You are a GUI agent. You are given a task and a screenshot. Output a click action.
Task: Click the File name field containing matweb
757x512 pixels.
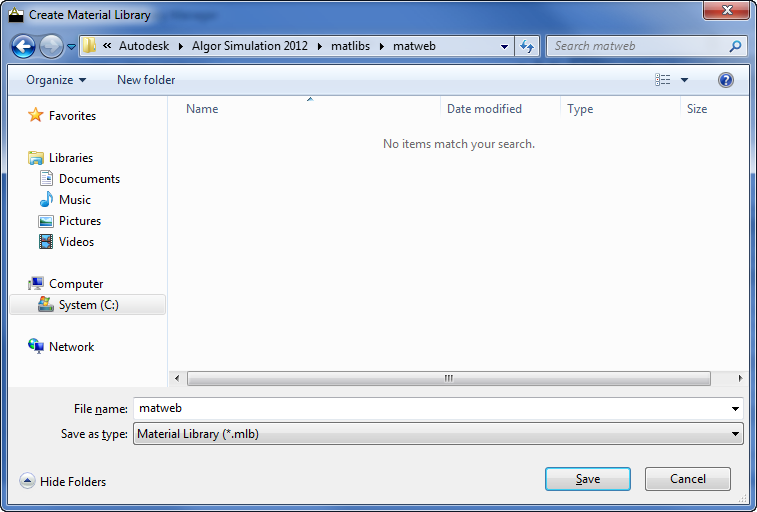[x=432, y=408]
